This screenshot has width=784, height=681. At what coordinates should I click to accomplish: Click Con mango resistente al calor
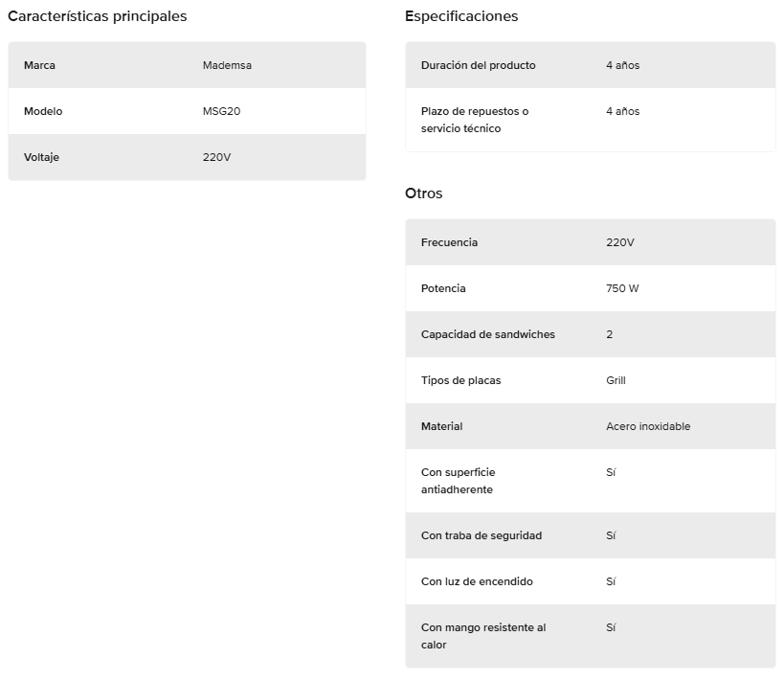(483, 636)
